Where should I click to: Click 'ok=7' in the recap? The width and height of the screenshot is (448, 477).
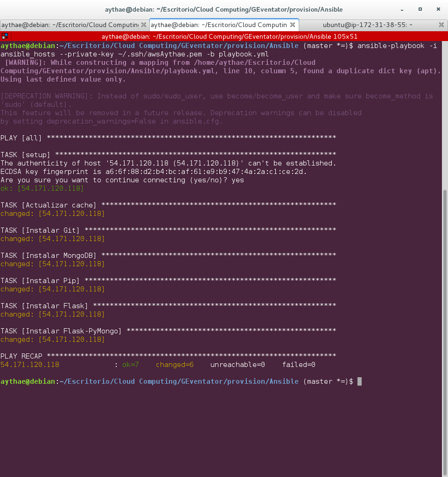[130, 365]
